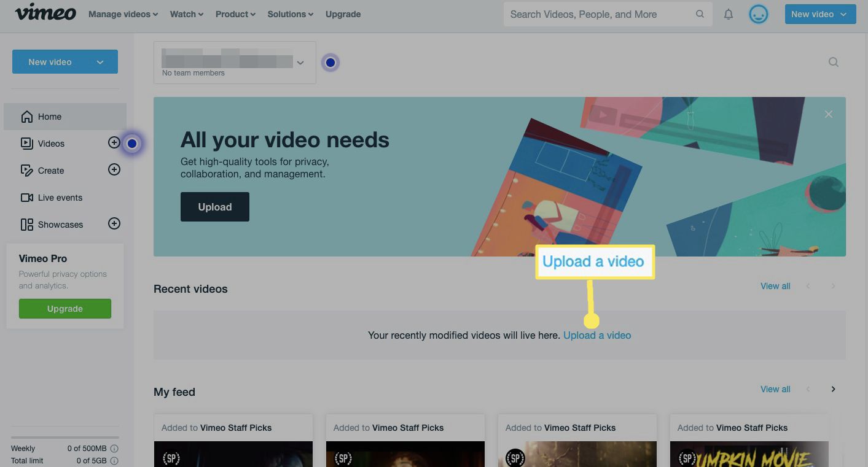Click the Live events camera icon

(x=26, y=198)
